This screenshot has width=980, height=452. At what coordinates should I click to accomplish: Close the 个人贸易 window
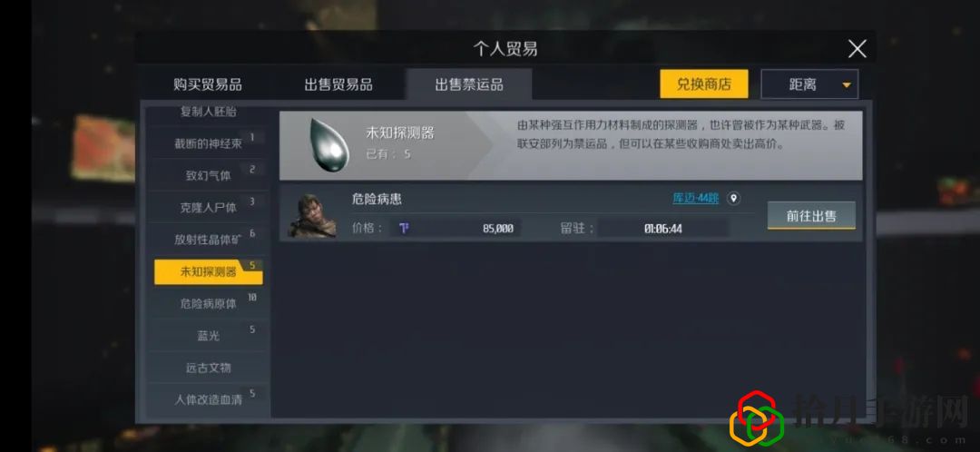coord(857,49)
